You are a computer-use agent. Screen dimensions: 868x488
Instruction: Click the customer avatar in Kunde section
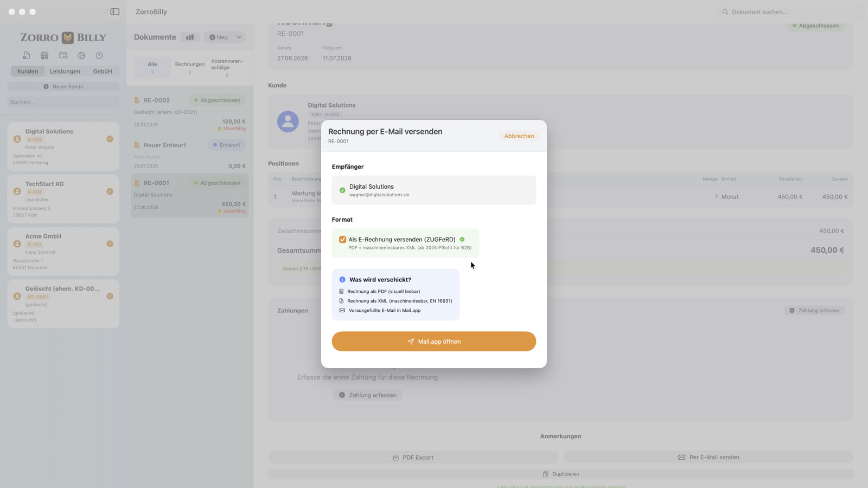tap(288, 121)
